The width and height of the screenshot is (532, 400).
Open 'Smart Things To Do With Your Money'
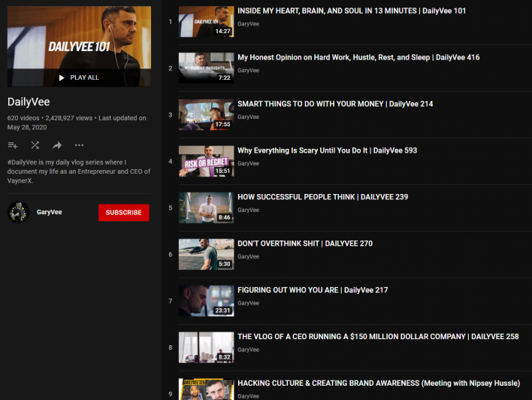335,104
